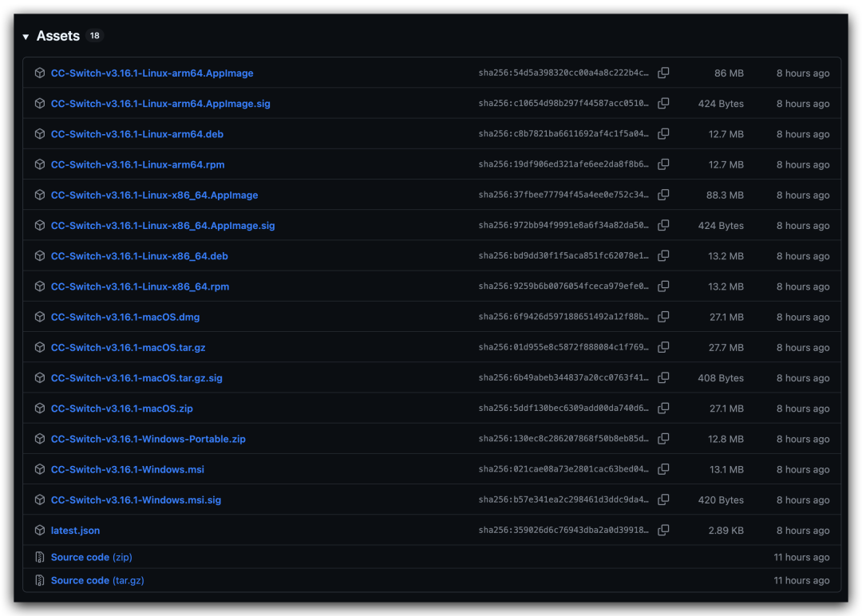Copy sha256 of Linux-arm64.rpm

[663, 164]
